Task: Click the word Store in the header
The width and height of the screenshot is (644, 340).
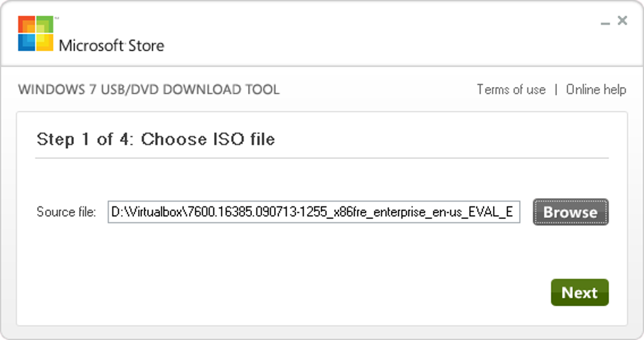Action: [x=146, y=45]
